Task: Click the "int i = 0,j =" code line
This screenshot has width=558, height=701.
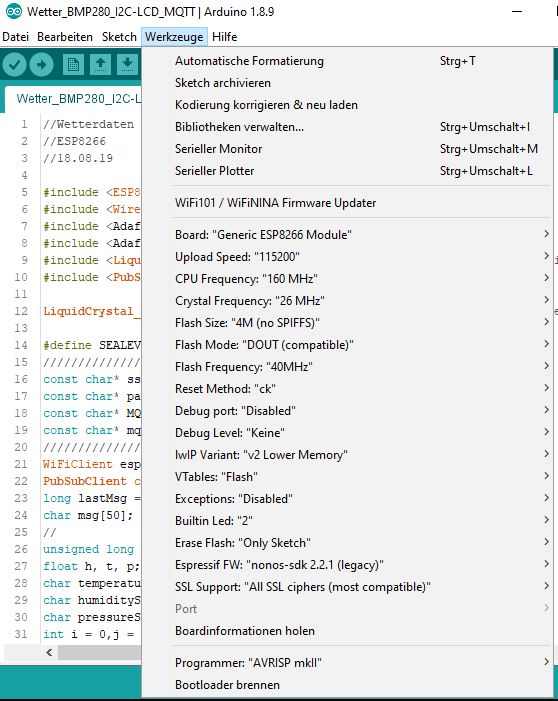Action: click(89, 634)
